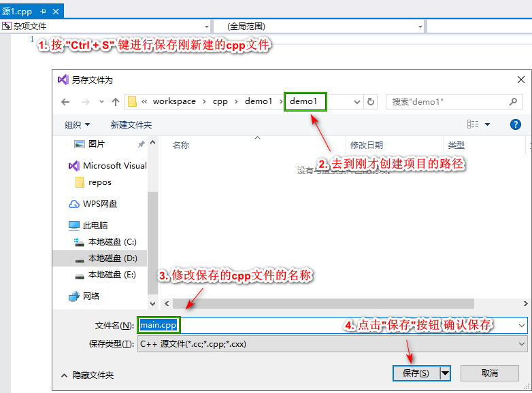Viewport: 532px width, 393px height.
Task: Click the cpp breadcrumb segment
Action: [220, 101]
